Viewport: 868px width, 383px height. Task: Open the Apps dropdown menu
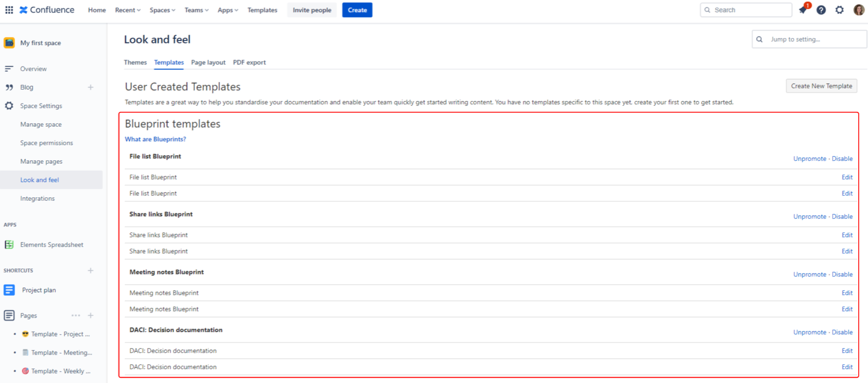[228, 10]
